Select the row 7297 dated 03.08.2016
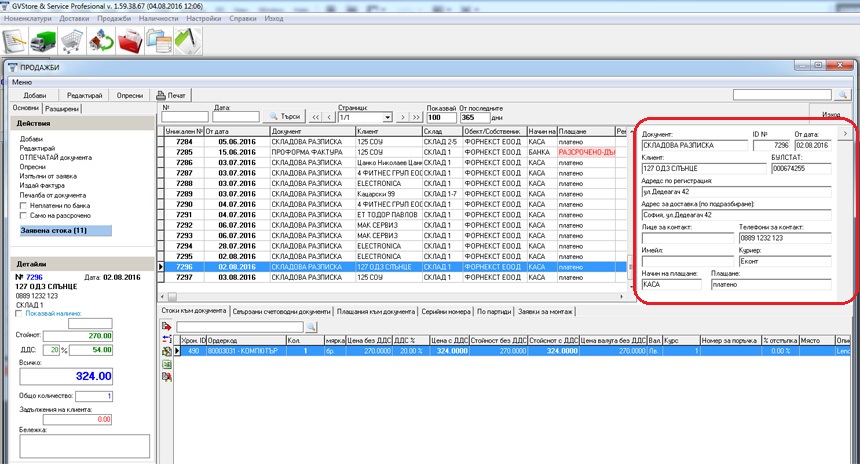The image size is (860, 464). [x=392, y=277]
